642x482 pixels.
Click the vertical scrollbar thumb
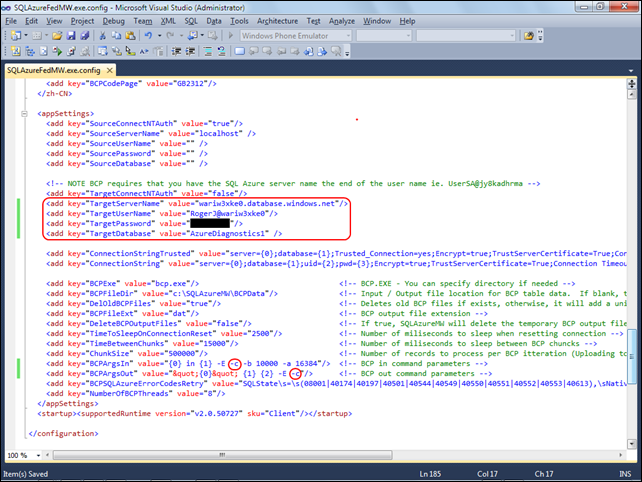631,355
